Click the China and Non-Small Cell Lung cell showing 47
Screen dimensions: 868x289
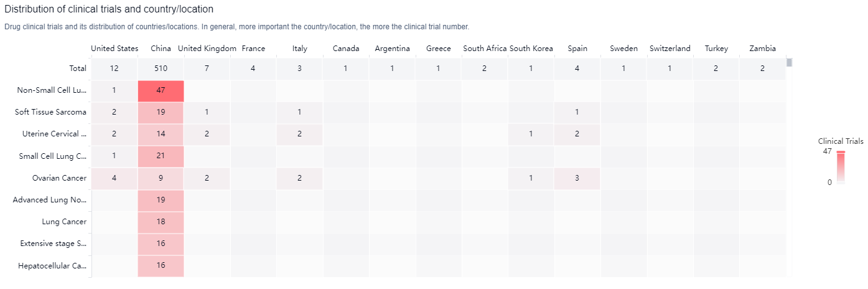[x=161, y=90]
